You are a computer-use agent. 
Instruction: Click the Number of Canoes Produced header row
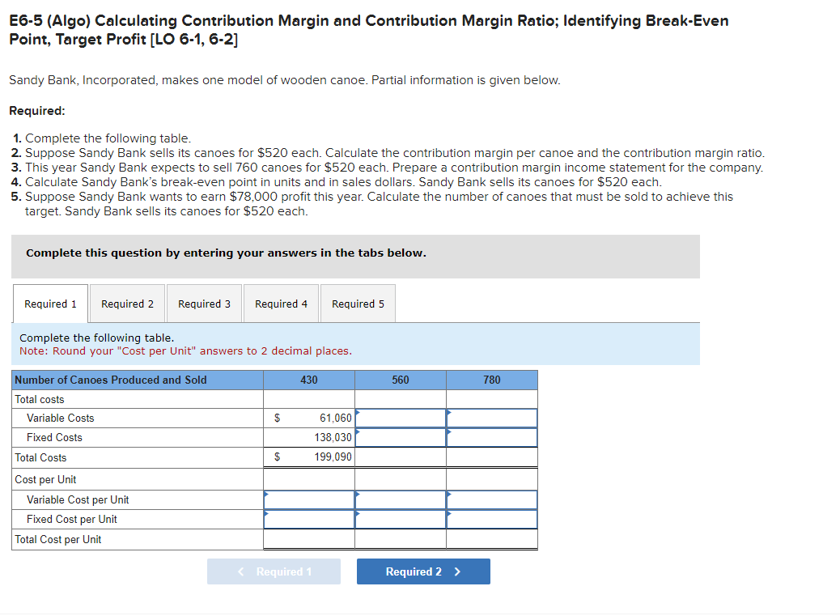(137, 379)
